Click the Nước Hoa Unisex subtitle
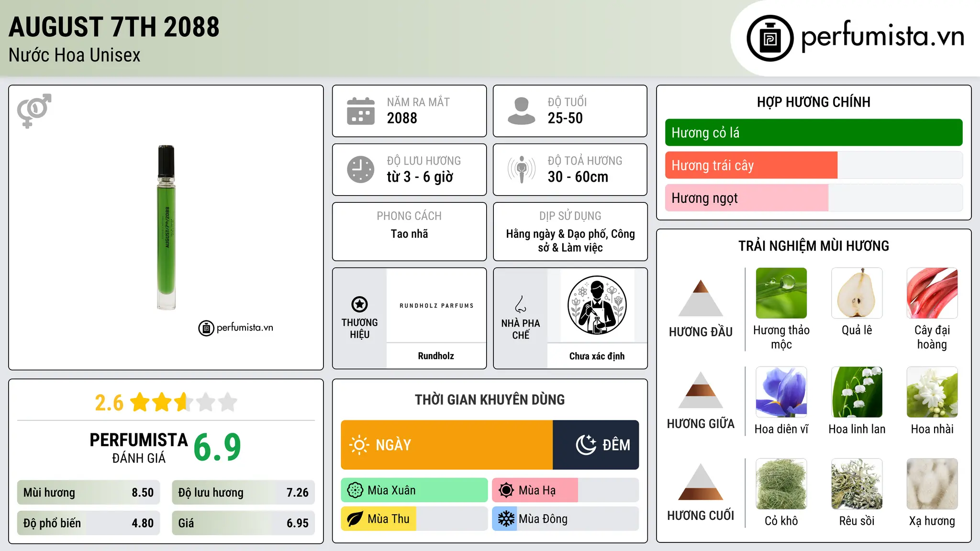The width and height of the screenshot is (980, 551). point(75,55)
